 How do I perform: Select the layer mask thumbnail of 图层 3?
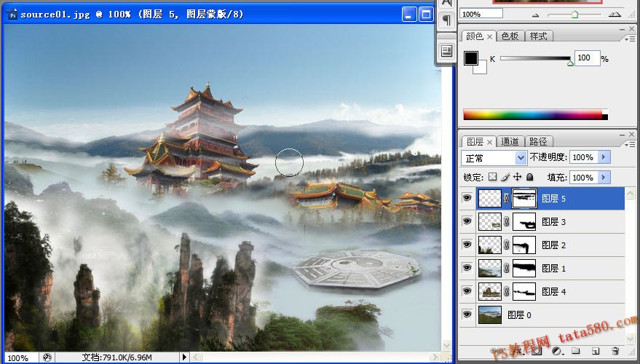click(x=524, y=222)
